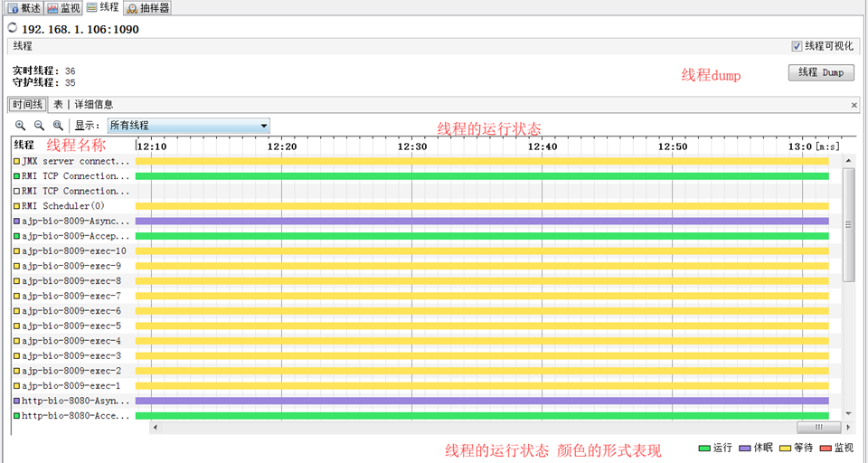This screenshot has width=868, height=463.
Task: Click the horizontal scrollbar right arrow
Action: [847, 427]
